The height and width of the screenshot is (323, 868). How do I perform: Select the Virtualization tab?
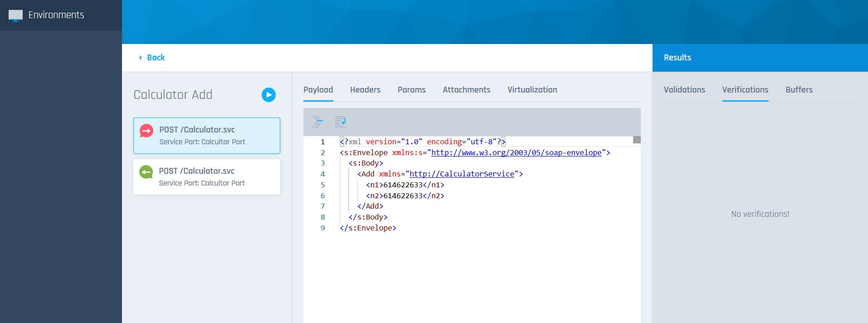(x=532, y=90)
